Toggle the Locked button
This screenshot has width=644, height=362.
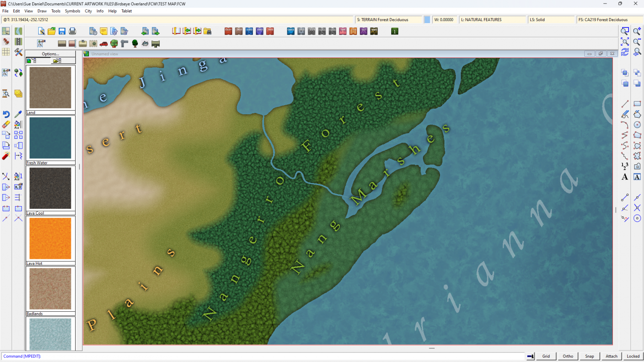coord(633,356)
